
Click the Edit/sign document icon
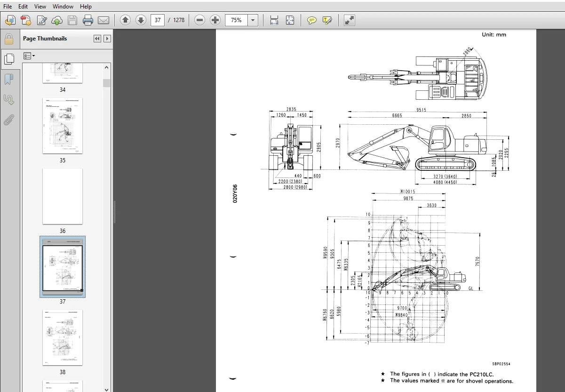click(x=42, y=20)
